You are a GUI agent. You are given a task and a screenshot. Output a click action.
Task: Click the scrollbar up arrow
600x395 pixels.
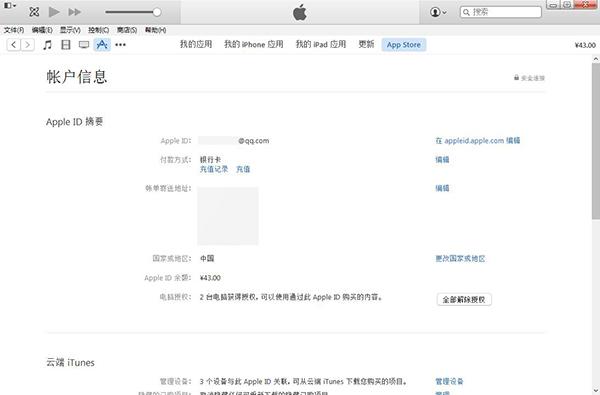point(596,59)
